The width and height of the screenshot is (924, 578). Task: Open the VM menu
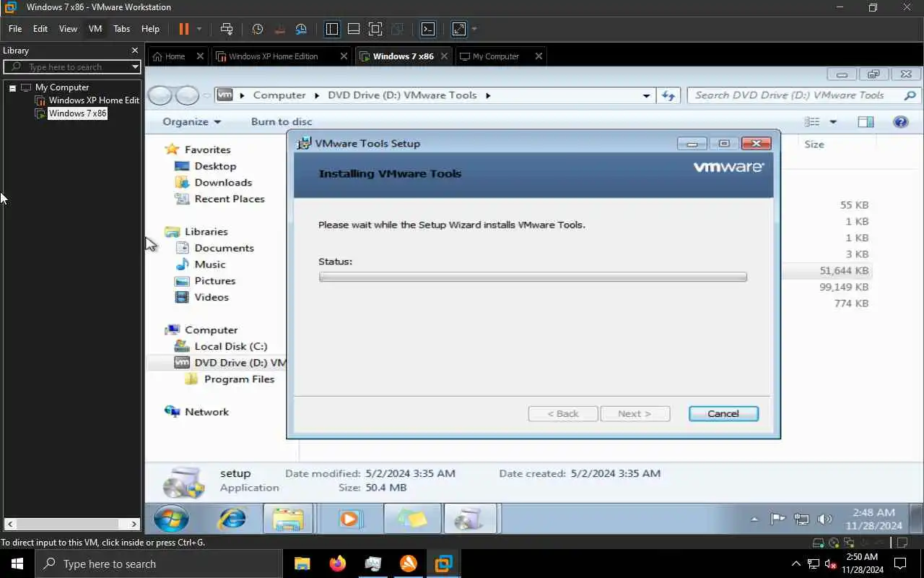click(x=95, y=29)
